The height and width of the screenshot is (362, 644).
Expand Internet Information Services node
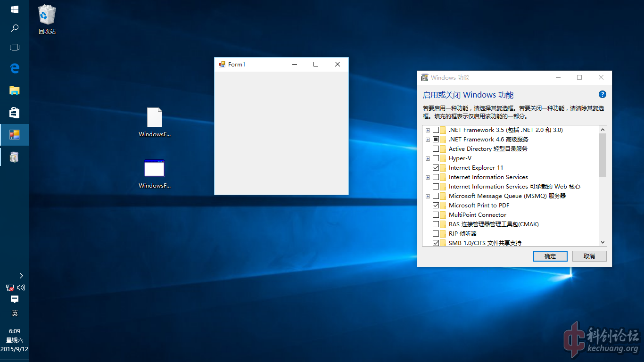428,177
